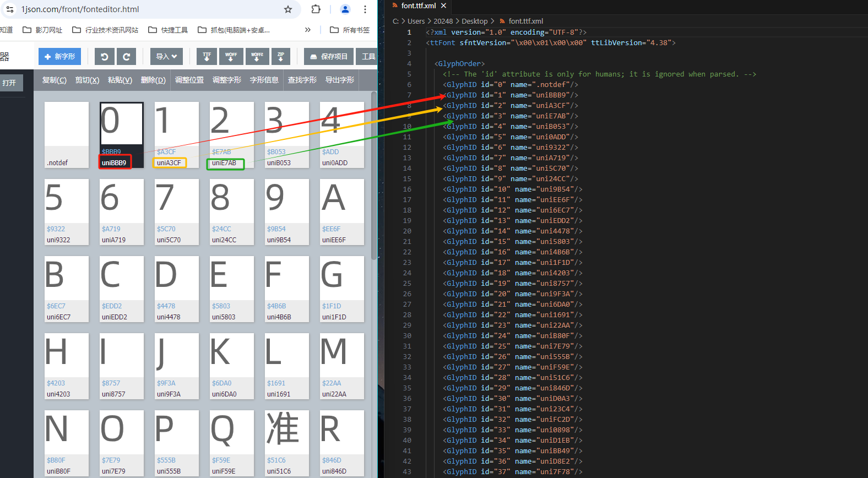Viewport: 868px width, 478px height.
Task: Download font as TTF
Action: 207,56
